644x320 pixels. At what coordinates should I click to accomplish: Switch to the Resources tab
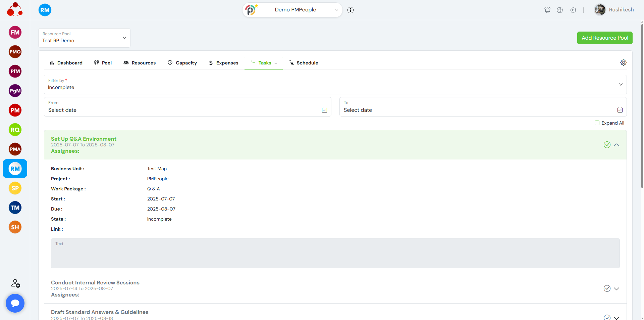point(140,63)
